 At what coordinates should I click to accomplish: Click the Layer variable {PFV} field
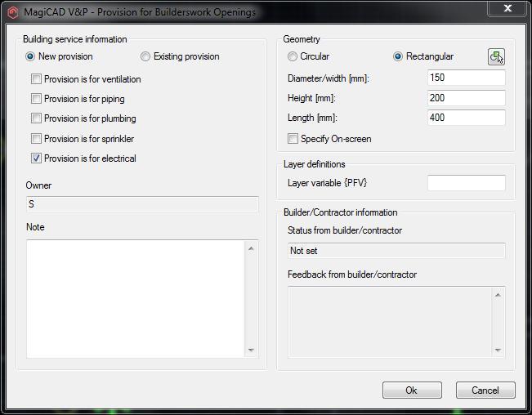pyautogui.click(x=466, y=183)
